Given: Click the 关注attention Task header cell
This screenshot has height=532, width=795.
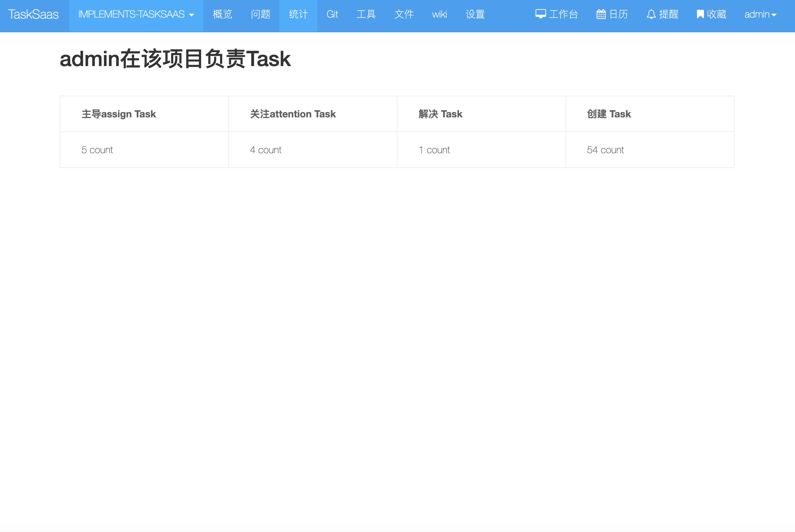Looking at the screenshot, I should coord(293,114).
